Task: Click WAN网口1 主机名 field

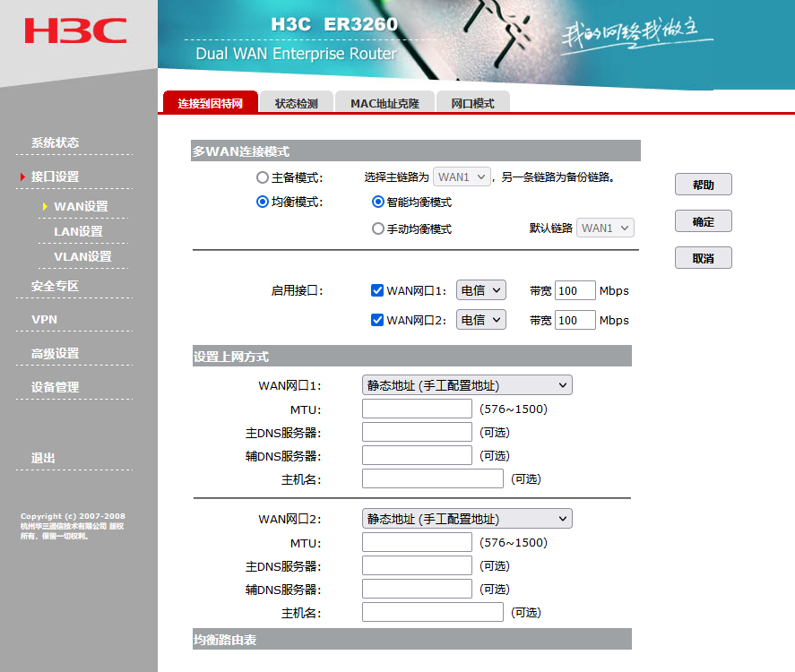Action: pyautogui.click(x=433, y=478)
